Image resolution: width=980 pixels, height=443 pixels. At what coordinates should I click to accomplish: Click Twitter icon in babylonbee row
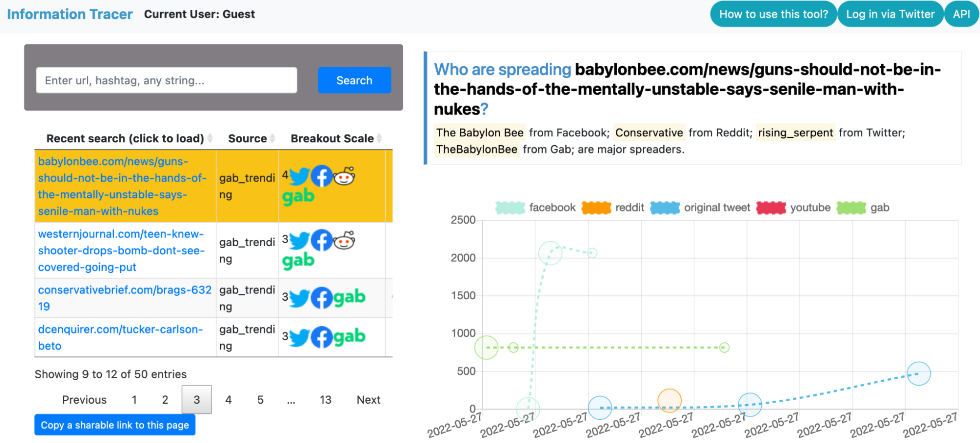tap(299, 177)
